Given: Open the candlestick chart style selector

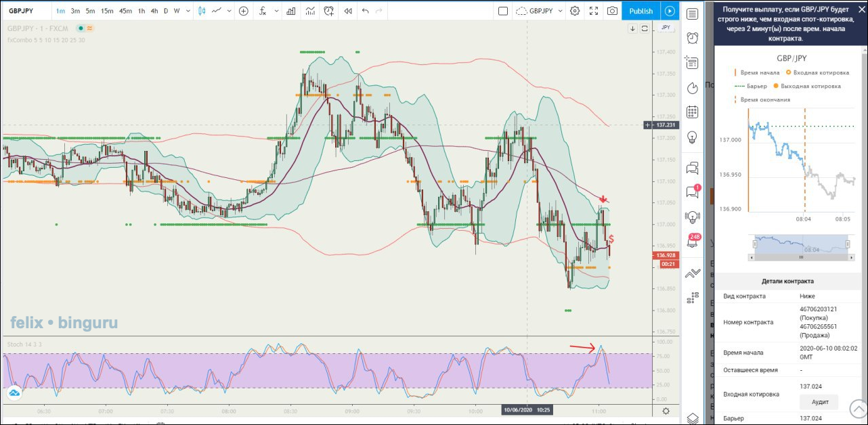Looking at the screenshot, I should (201, 11).
